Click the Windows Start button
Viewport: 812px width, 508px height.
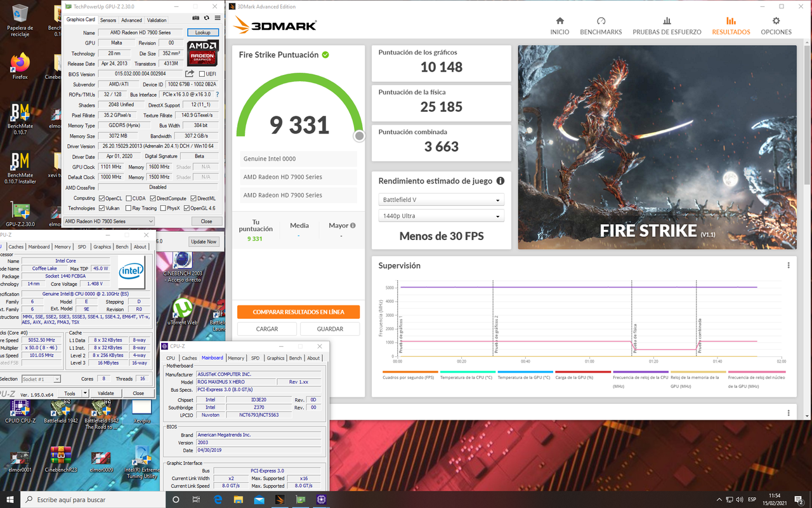coord(10,499)
